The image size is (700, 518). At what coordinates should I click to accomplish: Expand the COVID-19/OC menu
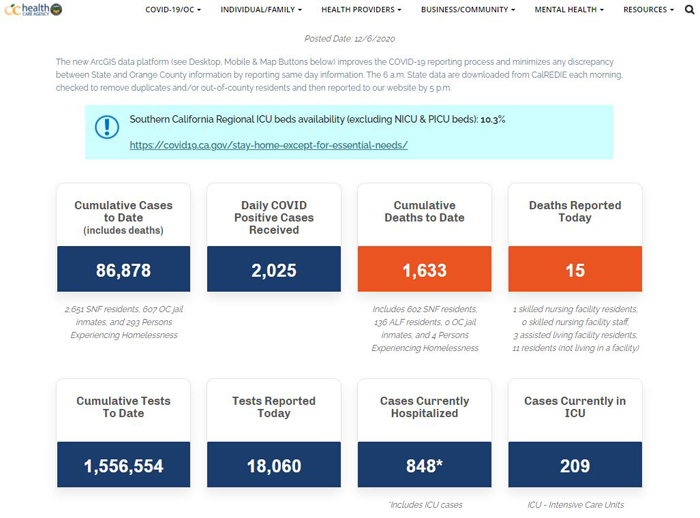pos(173,9)
